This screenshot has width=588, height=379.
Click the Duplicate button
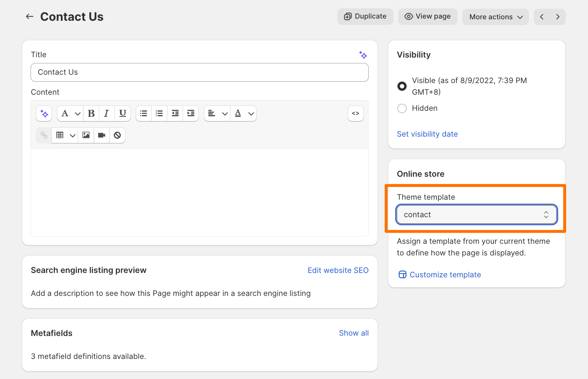365,17
